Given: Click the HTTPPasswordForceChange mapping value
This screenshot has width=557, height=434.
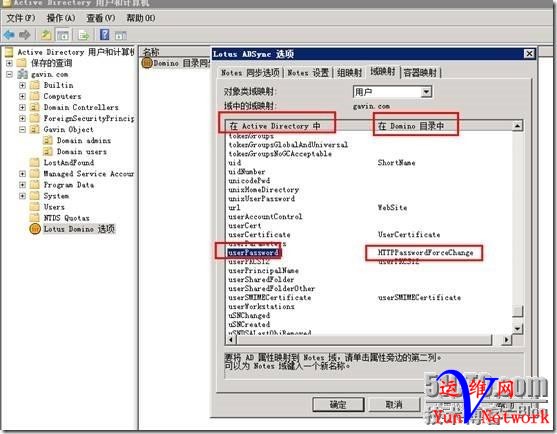Looking at the screenshot, I should point(425,253).
